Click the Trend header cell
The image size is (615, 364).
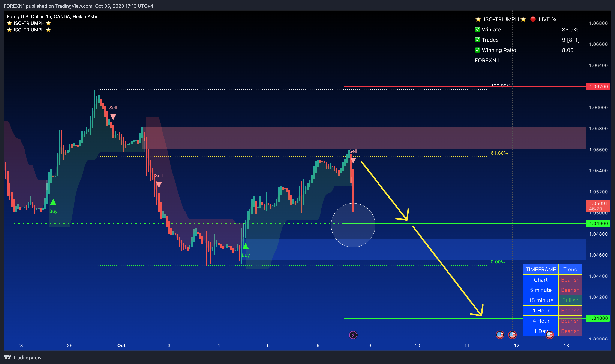coord(570,269)
